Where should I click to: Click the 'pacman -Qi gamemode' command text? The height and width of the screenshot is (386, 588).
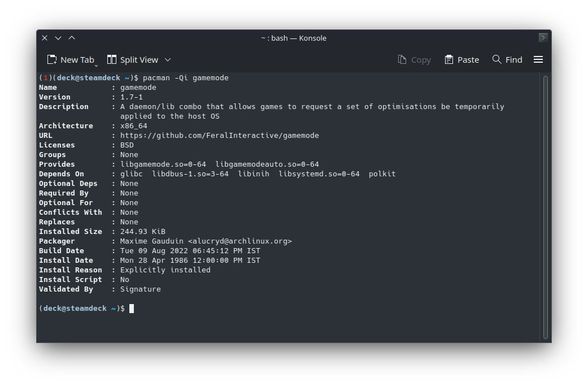coord(186,77)
